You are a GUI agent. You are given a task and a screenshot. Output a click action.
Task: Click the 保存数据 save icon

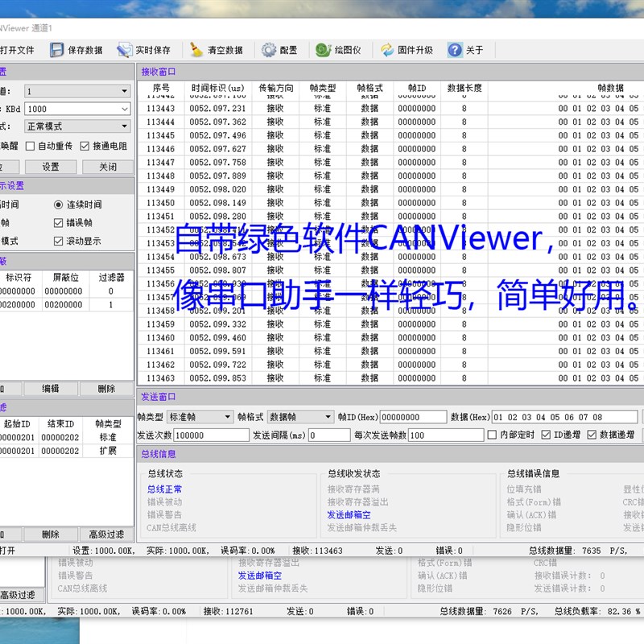[x=56, y=50]
